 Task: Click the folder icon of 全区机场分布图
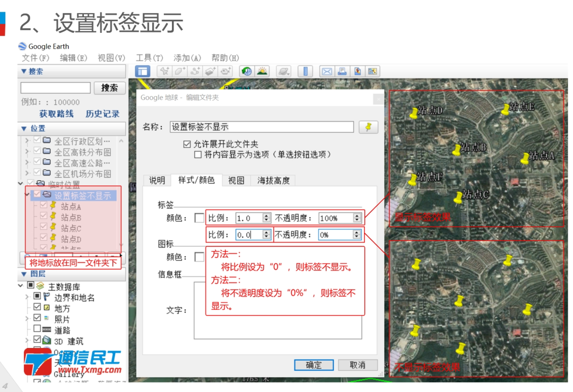pos(47,173)
